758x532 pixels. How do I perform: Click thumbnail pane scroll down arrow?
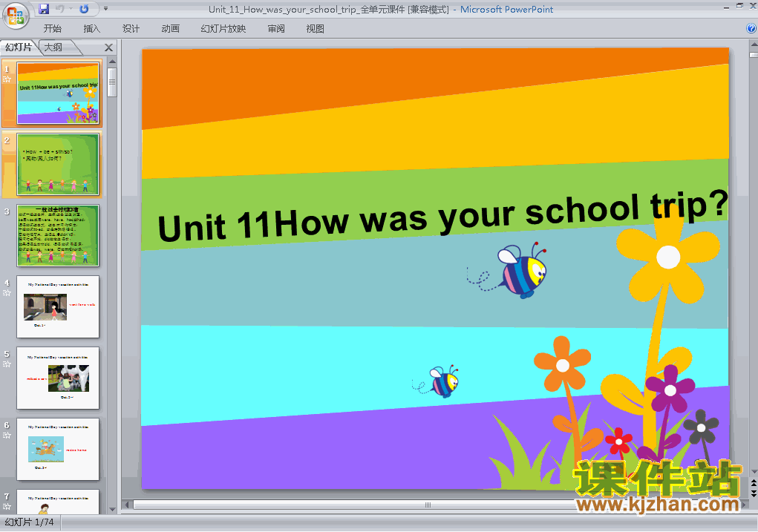(x=112, y=509)
